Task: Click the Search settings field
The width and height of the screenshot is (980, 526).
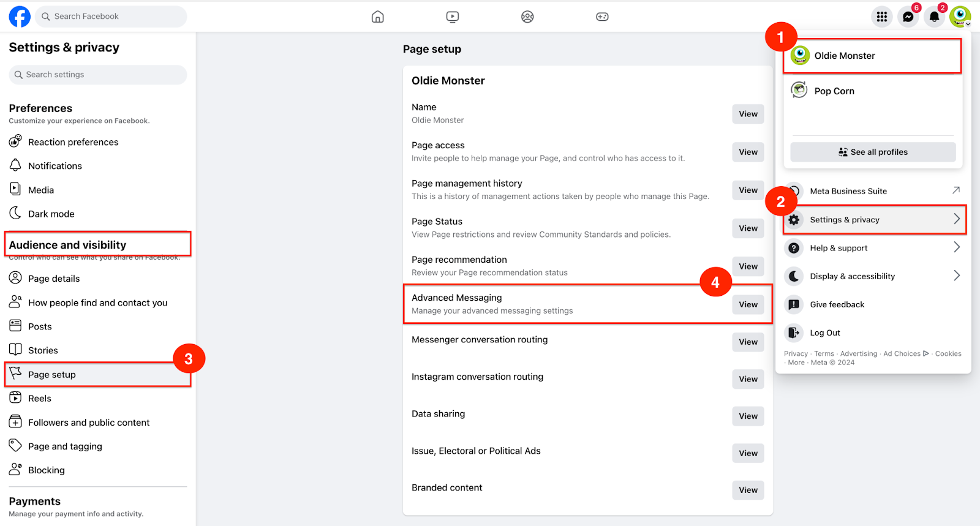Action: (98, 75)
